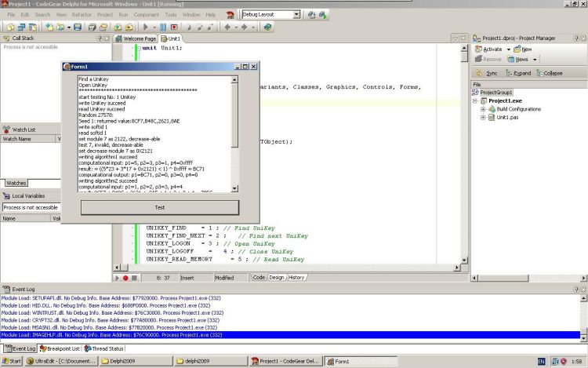
Task: Open the Breakpoint List tab
Action: (60, 348)
